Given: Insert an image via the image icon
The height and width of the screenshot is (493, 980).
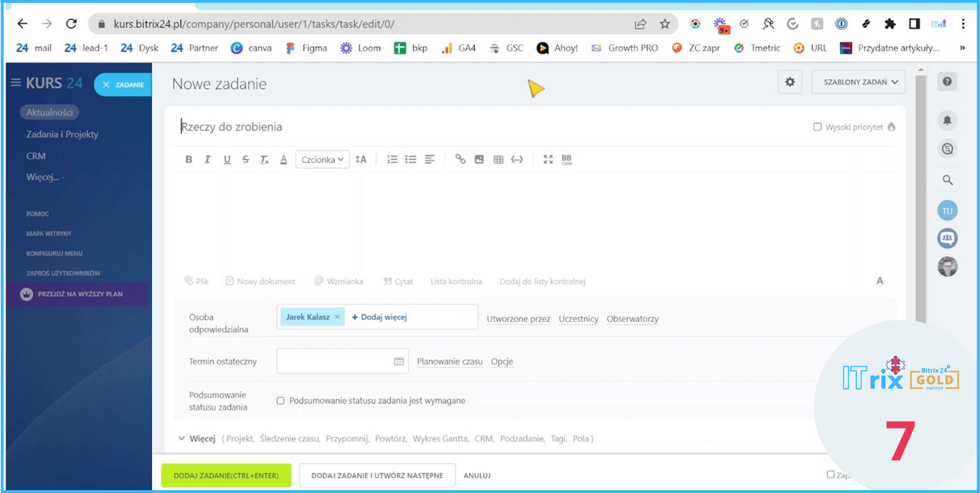Looking at the screenshot, I should coord(479,159).
